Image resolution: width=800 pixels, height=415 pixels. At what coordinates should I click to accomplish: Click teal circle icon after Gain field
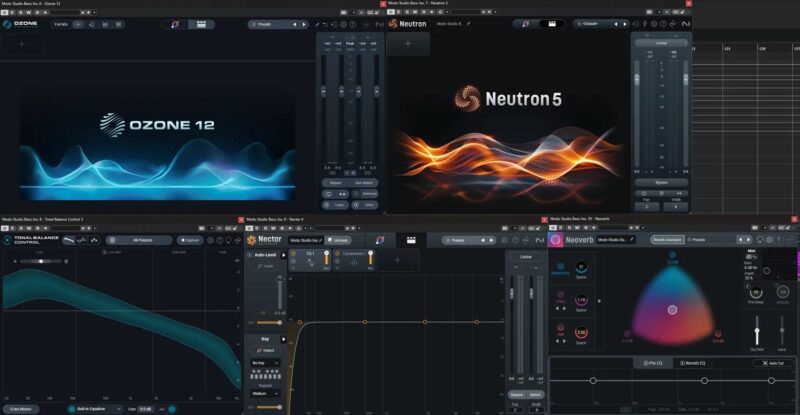click(x=172, y=409)
